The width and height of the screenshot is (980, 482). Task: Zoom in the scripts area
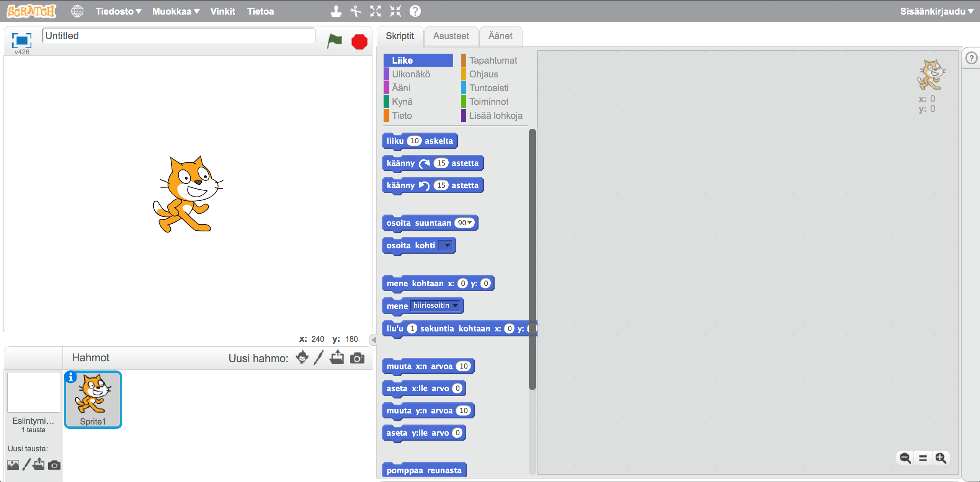[x=941, y=458]
